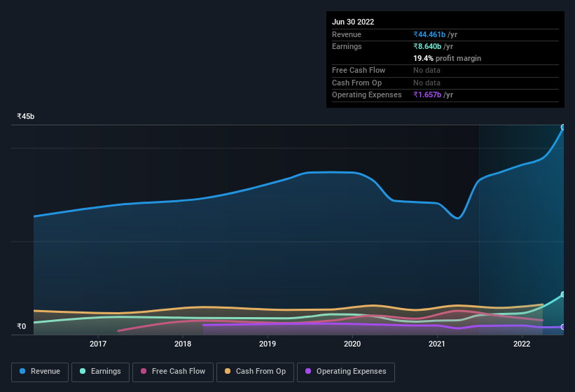Screen dimensions: 575x392
Task: Click the ₹8.640b earnings value in tooltip
Action: (x=427, y=46)
